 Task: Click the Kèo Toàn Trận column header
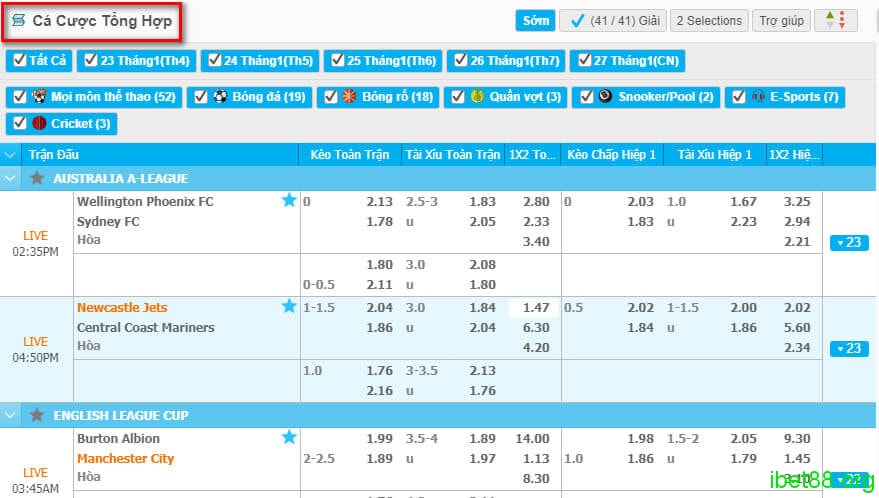click(x=350, y=154)
